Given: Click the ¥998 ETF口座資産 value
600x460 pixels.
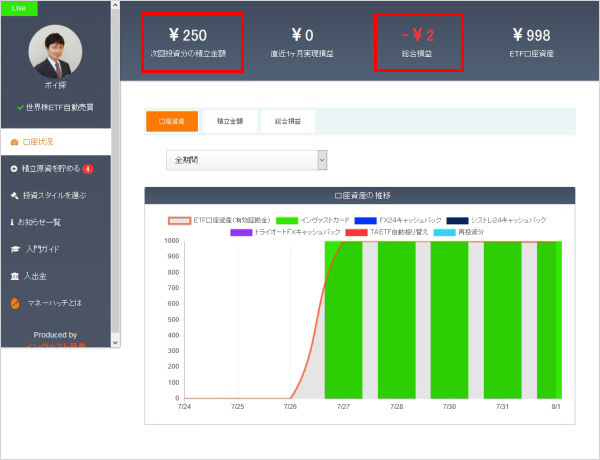Looking at the screenshot, I should pos(532,35).
